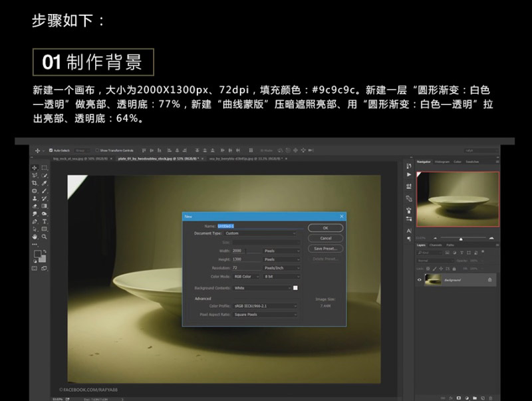The height and width of the screenshot is (401, 532).
Task: Select the Zoom tool
Action: pyautogui.click(x=44, y=237)
